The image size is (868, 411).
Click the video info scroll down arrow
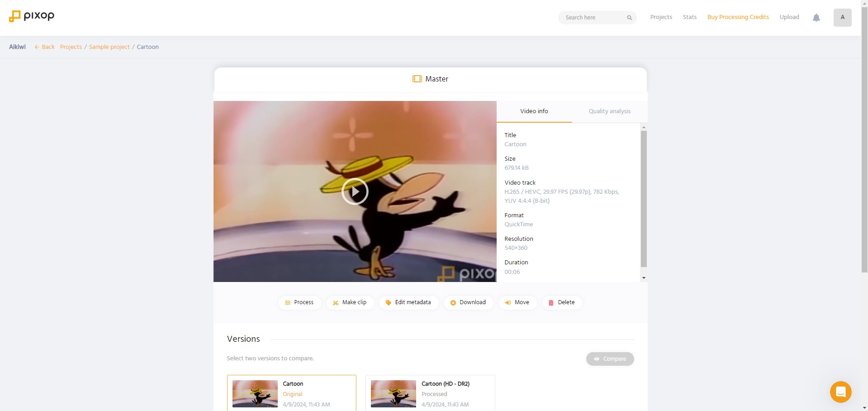pyautogui.click(x=644, y=278)
